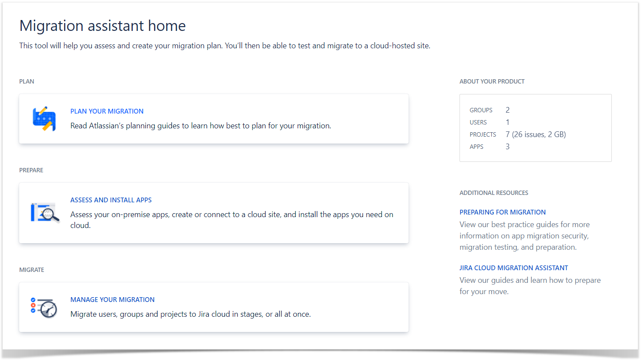The width and height of the screenshot is (644, 362).
Task: Open the JIRA CLOUD MIGRATION ASSISTANT link
Action: (x=513, y=268)
